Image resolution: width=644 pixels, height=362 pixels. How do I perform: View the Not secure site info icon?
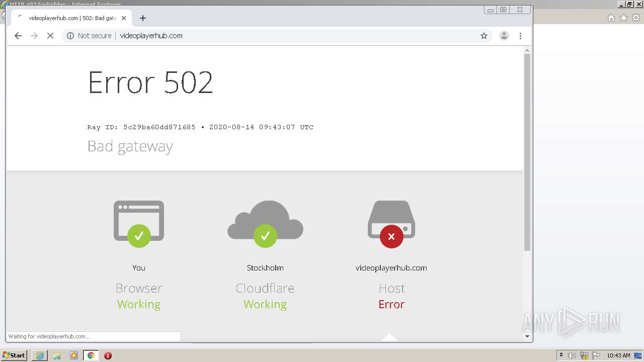click(70, 36)
